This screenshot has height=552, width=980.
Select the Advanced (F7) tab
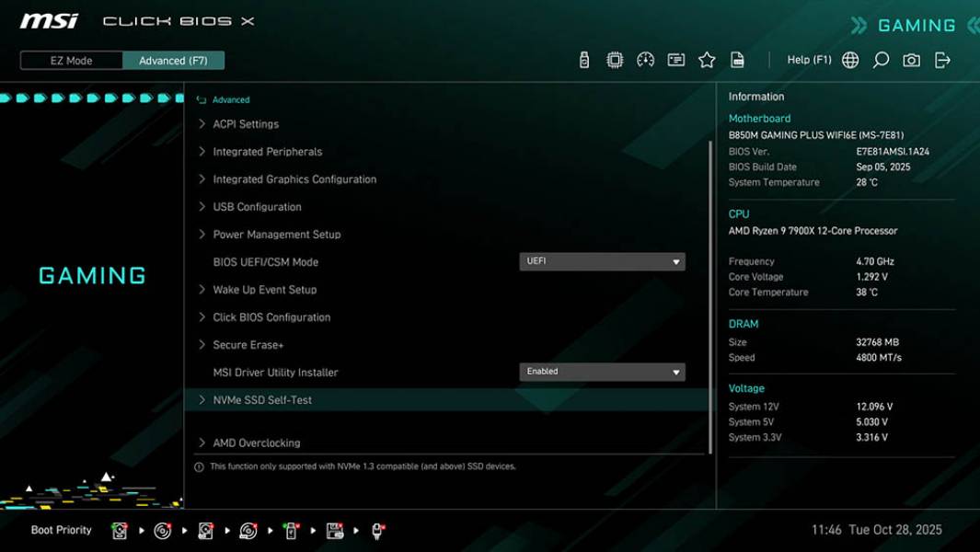[174, 60]
